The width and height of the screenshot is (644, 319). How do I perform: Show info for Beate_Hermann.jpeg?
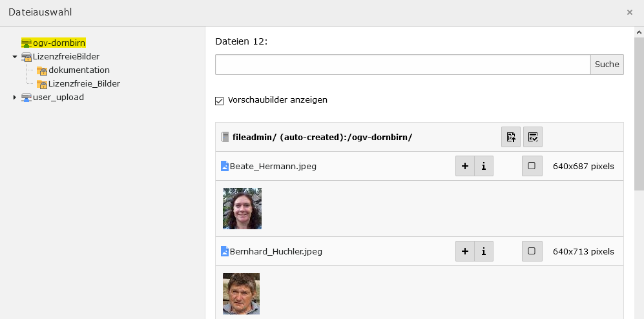(484, 166)
